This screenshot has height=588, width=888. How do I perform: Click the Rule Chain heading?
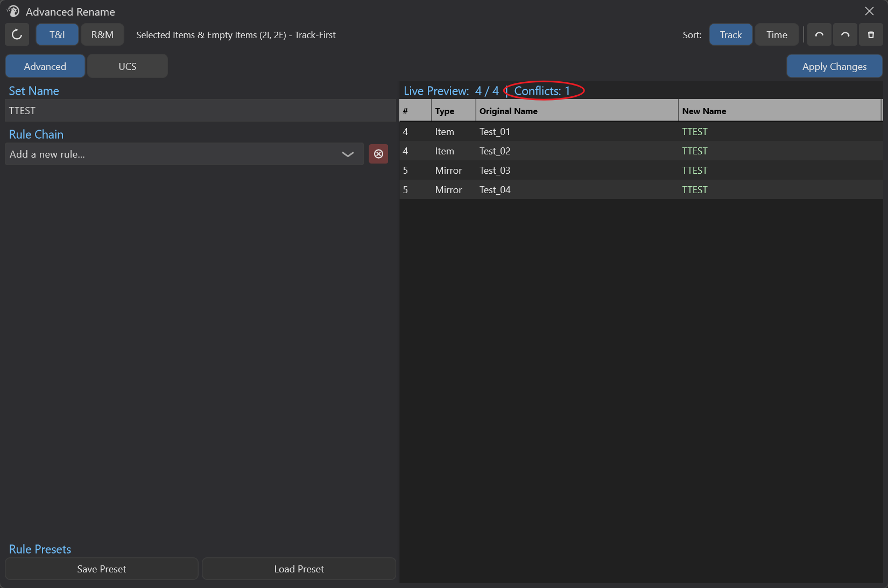pos(36,134)
